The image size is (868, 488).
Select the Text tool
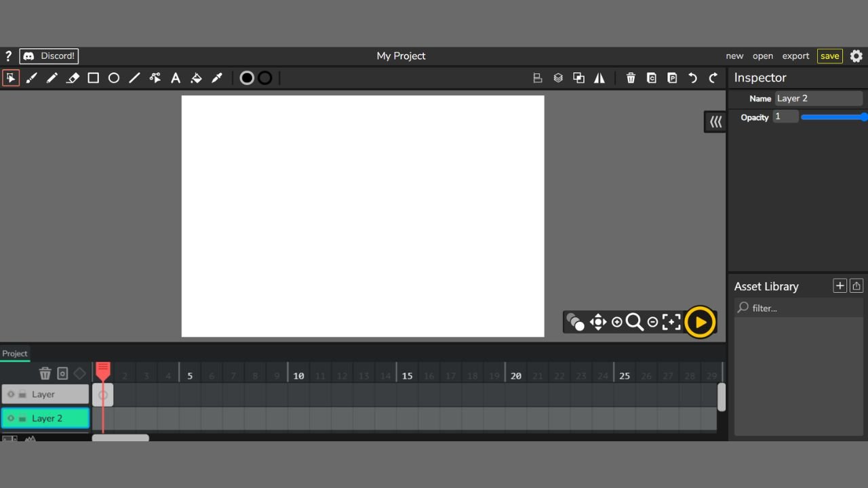click(x=176, y=78)
